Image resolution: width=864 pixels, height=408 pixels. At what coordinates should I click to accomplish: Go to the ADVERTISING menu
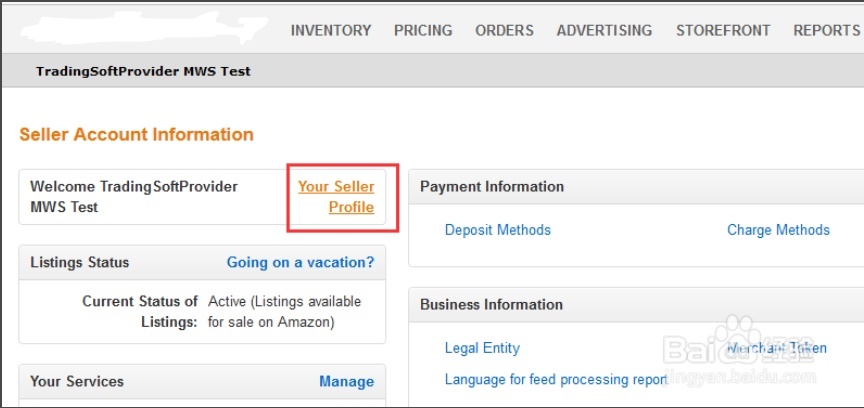[x=604, y=30]
